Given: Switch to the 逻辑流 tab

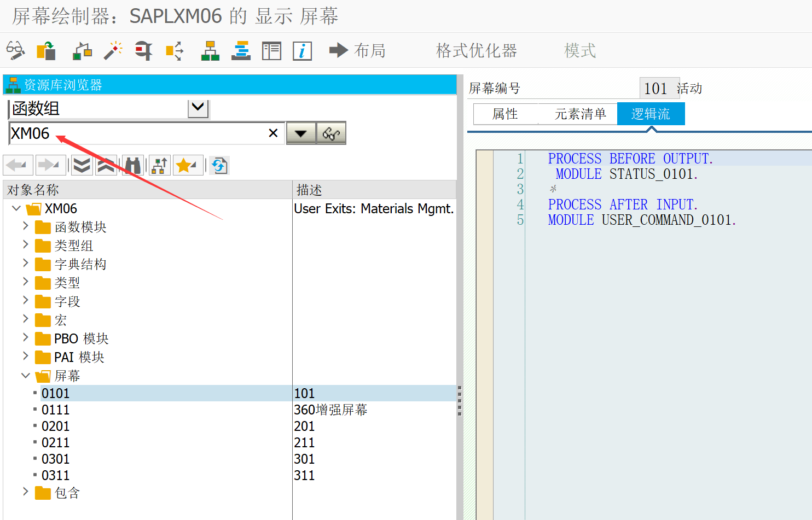Looking at the screenshot, I should point(651,114).
